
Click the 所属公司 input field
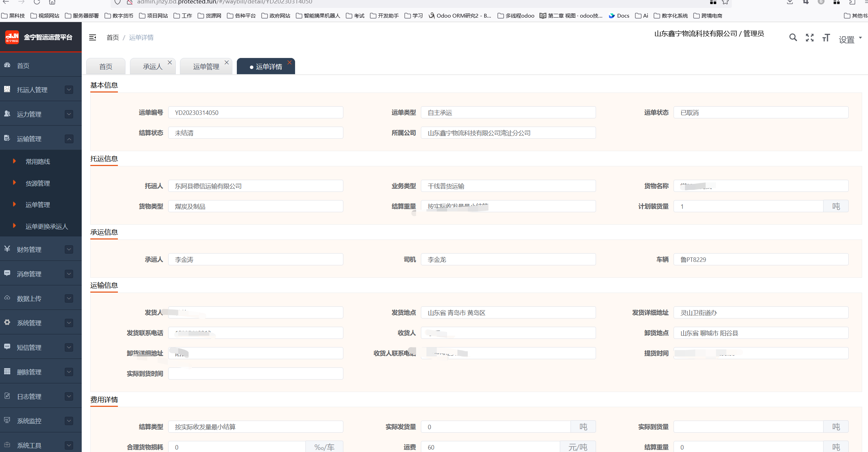[x=508, y=133]
